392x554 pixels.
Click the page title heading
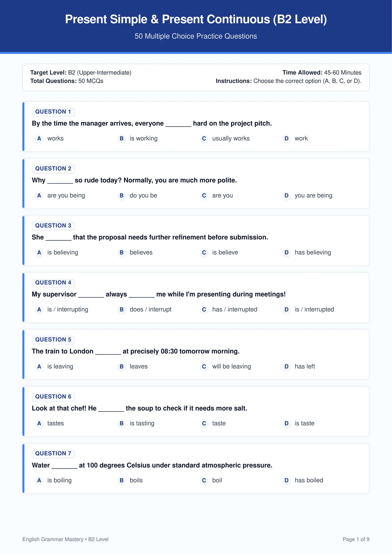(x=196, y=19)
